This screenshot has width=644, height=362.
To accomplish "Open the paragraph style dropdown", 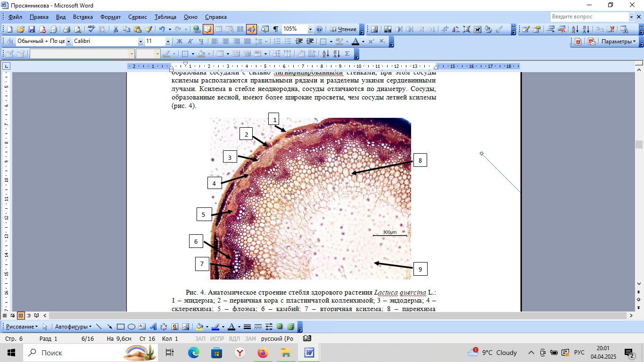I will 68,41.
